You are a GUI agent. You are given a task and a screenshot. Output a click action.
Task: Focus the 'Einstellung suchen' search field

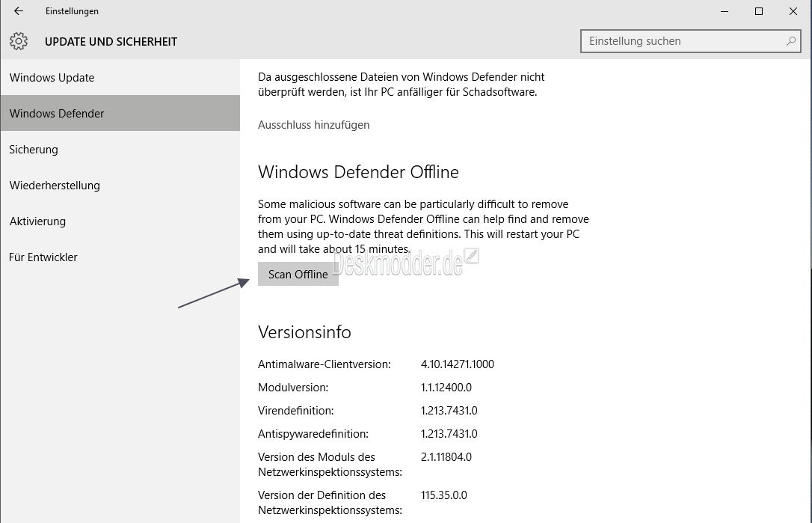(690, 41)
